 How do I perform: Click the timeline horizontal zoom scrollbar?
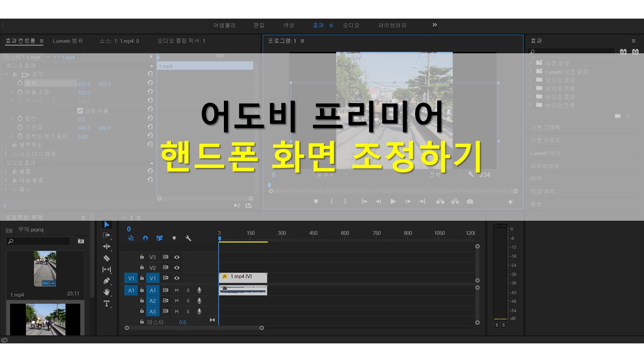pos(194,328)
